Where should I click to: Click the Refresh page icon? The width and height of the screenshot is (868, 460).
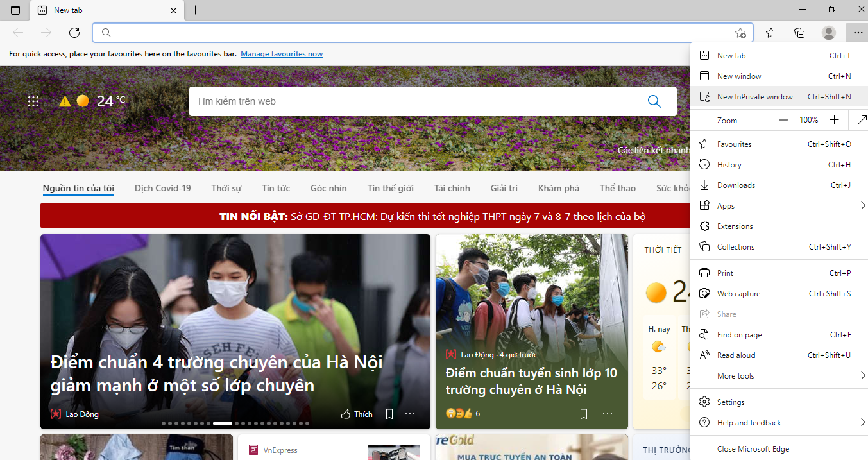tap(74, 33)
